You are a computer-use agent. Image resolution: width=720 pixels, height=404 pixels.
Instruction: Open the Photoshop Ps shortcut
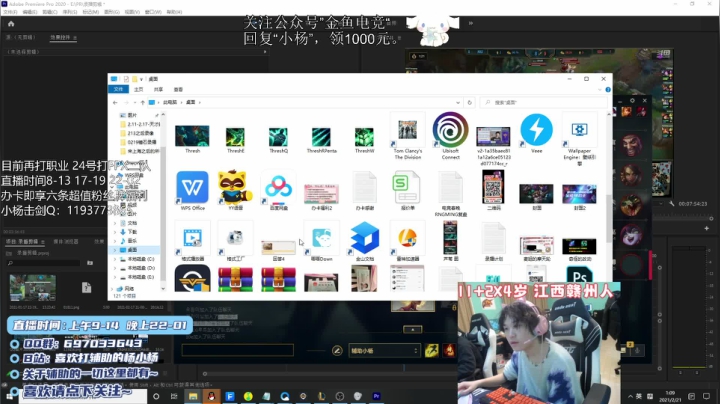click(x=579, y=278)
